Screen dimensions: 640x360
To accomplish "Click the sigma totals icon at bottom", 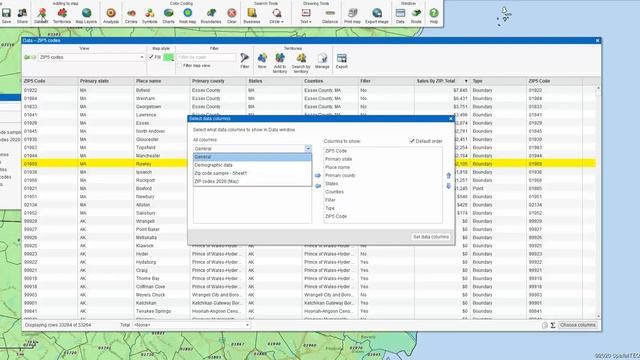I will (553, 325).
